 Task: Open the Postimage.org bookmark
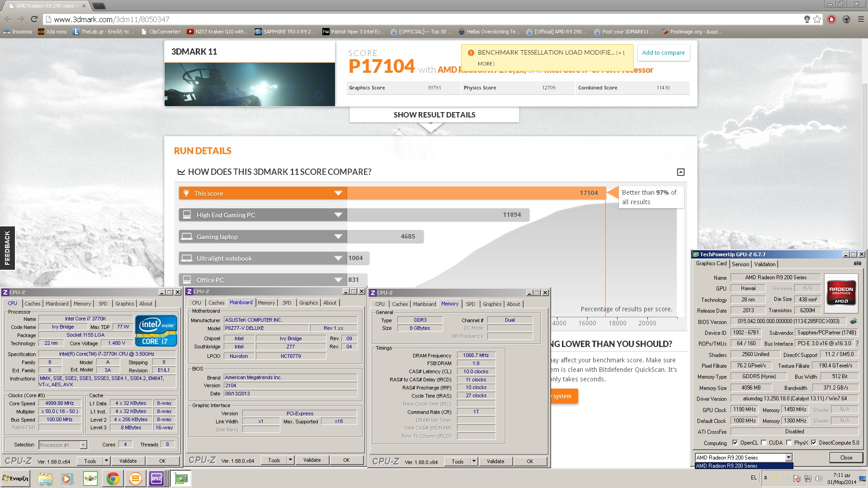point(692,32)
